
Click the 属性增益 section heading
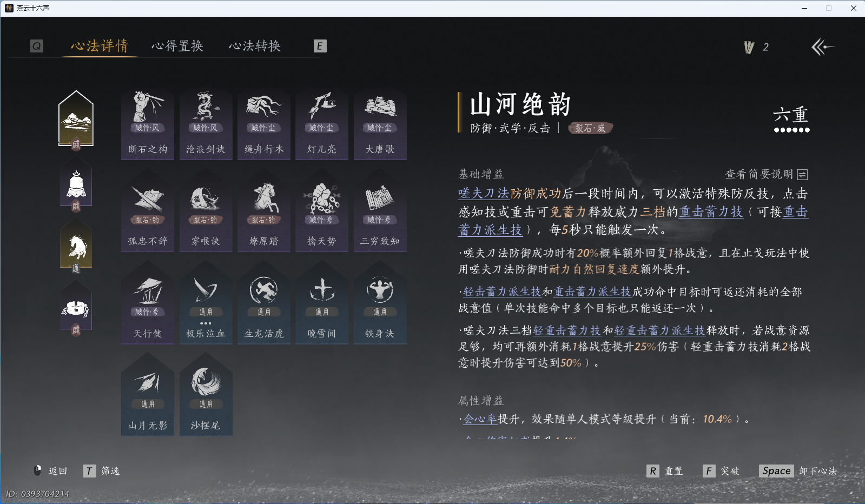tap(481, 401)
